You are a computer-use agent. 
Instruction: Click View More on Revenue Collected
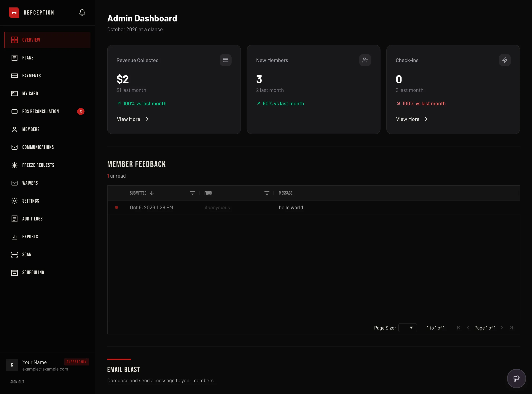tap(133, 119)
